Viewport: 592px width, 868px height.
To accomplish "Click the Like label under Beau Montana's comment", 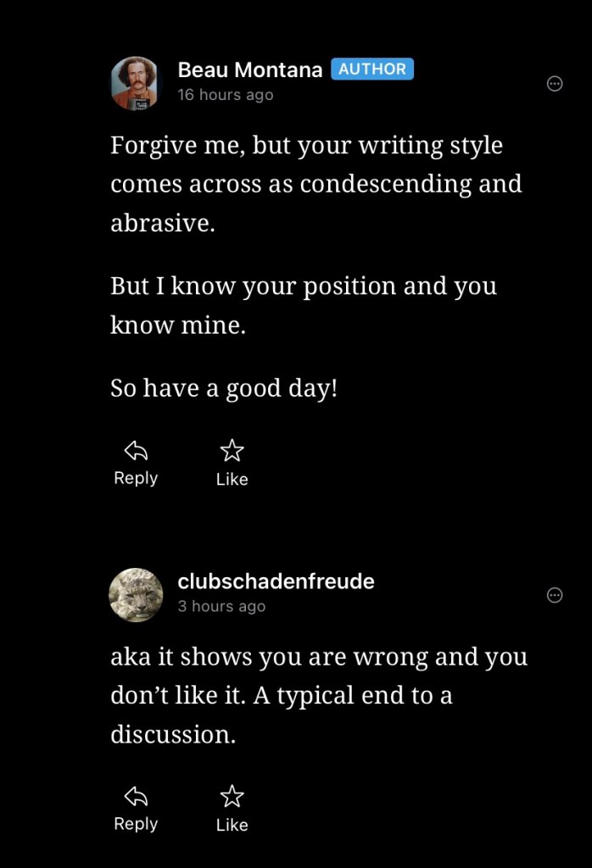I will point(232,479).
